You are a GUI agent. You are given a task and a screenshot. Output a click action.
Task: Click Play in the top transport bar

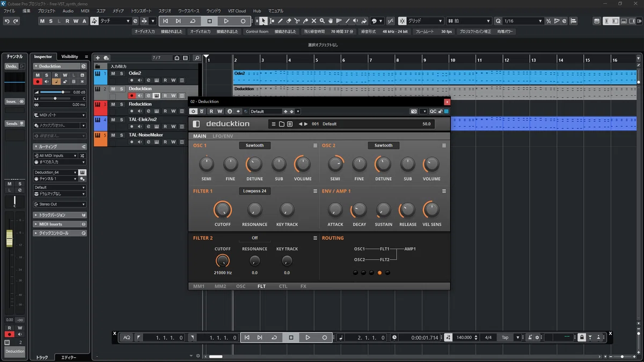[226, 21]
